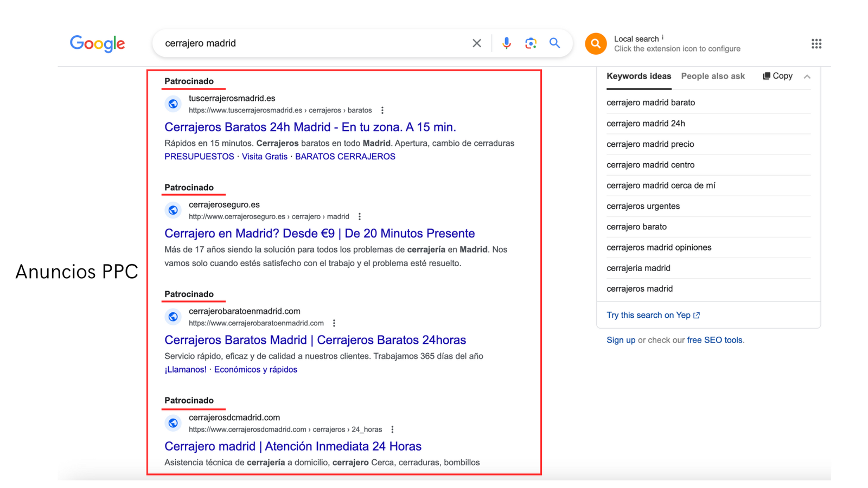Open the tuscerrajerosmadrid.es ad options three-dot menu
Screen dimensions: 868x488
point(382,110)
